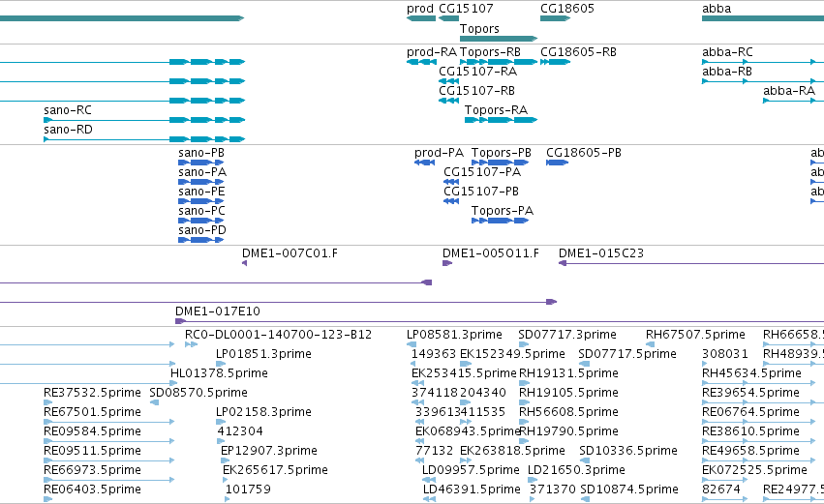Click the SD07717.3prime EST label
Image resolution: width=824 pixels, height=504 pixels.
pos(567,336)
